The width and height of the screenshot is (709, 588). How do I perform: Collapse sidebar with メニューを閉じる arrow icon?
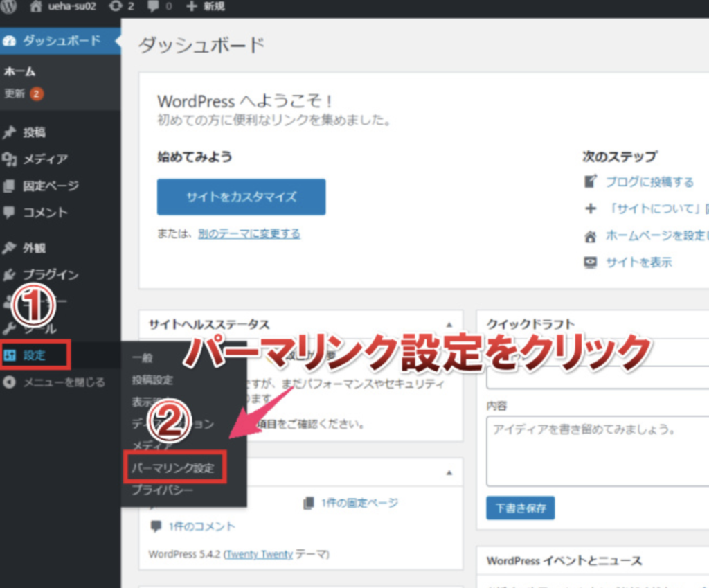10,382
